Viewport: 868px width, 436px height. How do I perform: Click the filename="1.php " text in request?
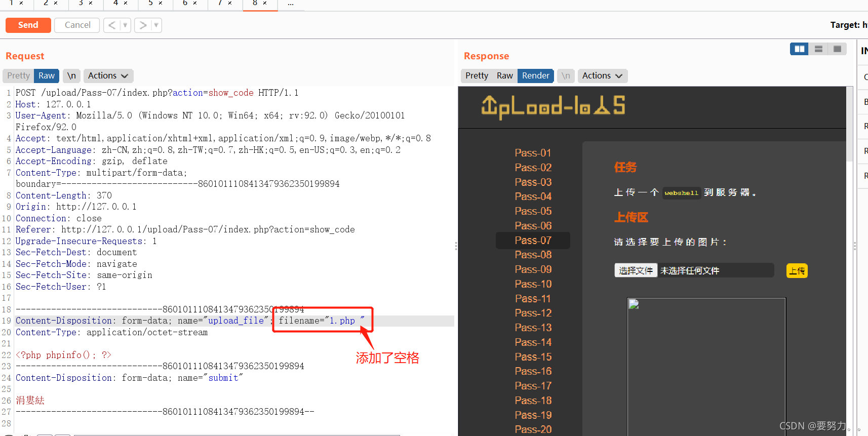click(x=322, y=321)
